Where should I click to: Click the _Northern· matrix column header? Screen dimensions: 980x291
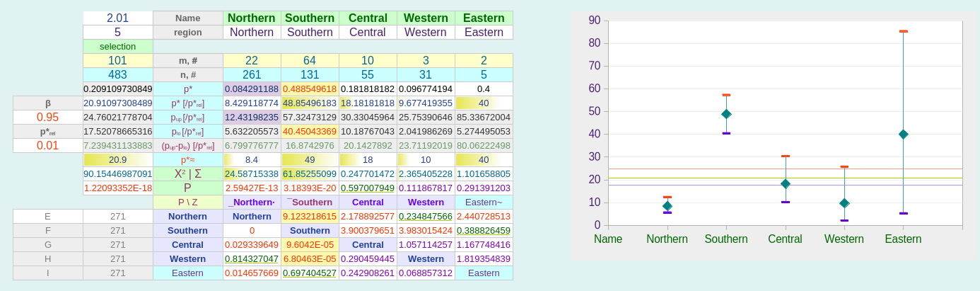pyautogui.click(x=252, y=202)
